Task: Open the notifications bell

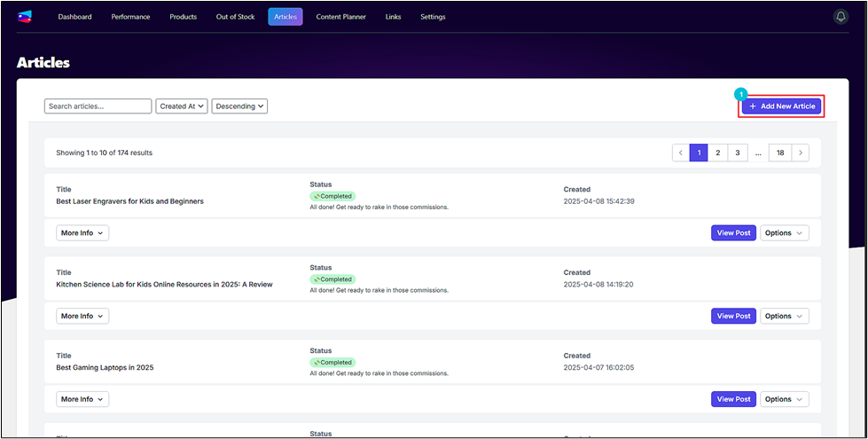Action: (x=841, y=17)
